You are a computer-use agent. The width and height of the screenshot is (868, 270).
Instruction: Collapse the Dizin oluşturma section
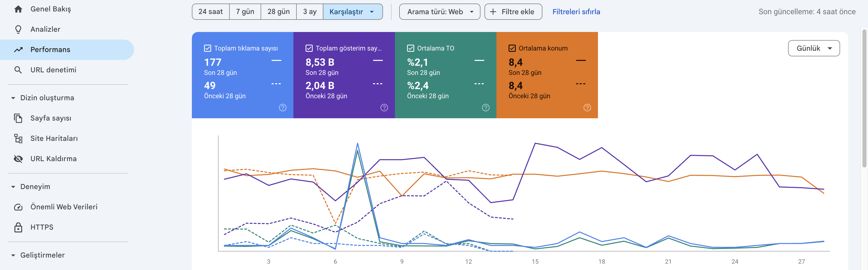pyautogui.click(x=13, y=98)
